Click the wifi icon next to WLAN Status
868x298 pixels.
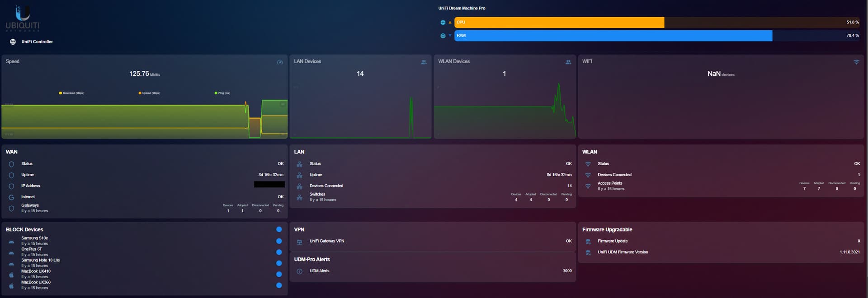[588, 164]
